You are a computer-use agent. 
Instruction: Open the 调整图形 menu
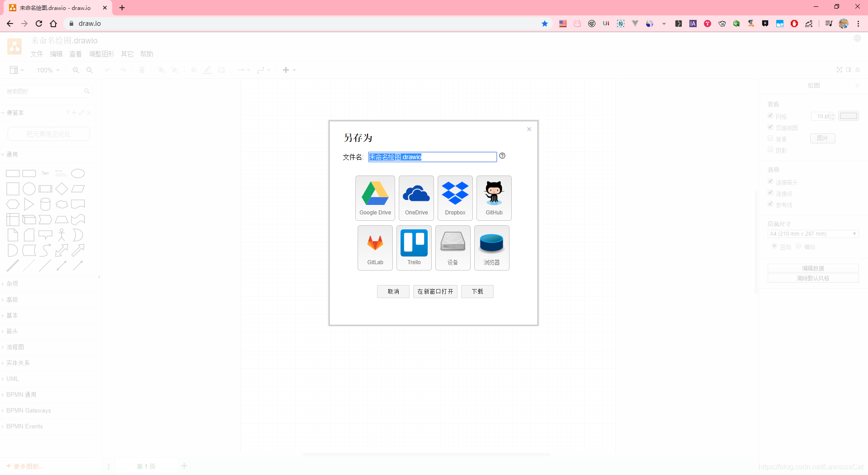click(x=102, y=54)
